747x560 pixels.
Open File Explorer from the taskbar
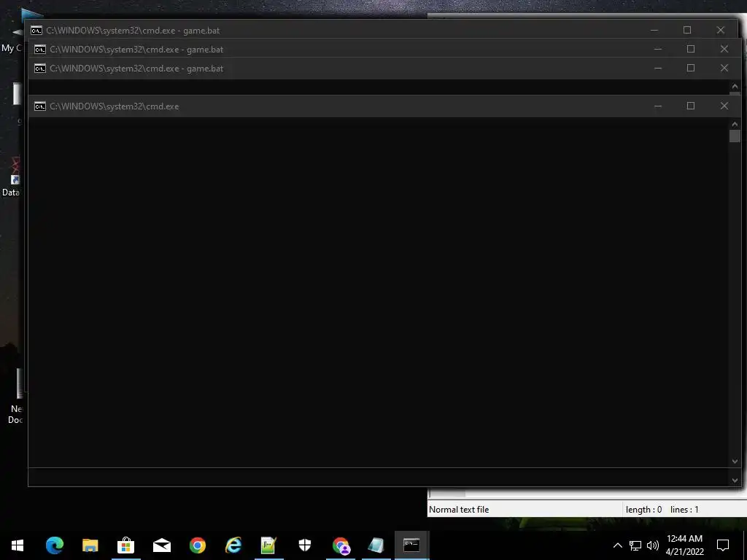point(90,545)
